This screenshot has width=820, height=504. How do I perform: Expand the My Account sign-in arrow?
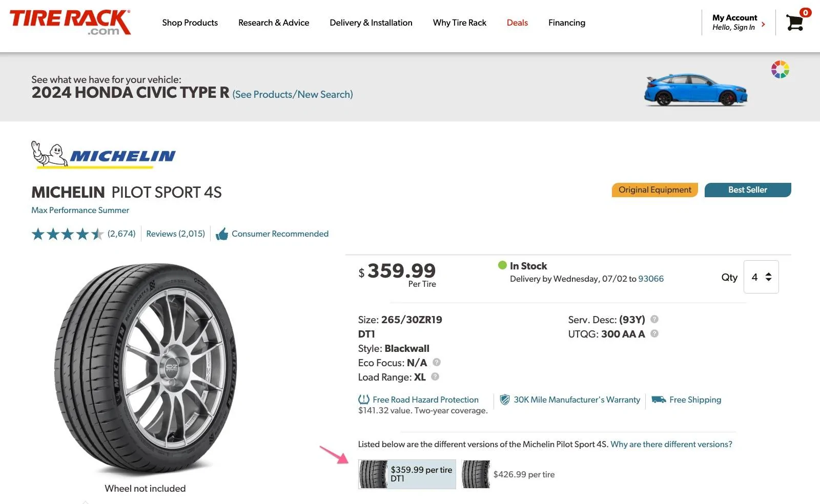[763, 24]
